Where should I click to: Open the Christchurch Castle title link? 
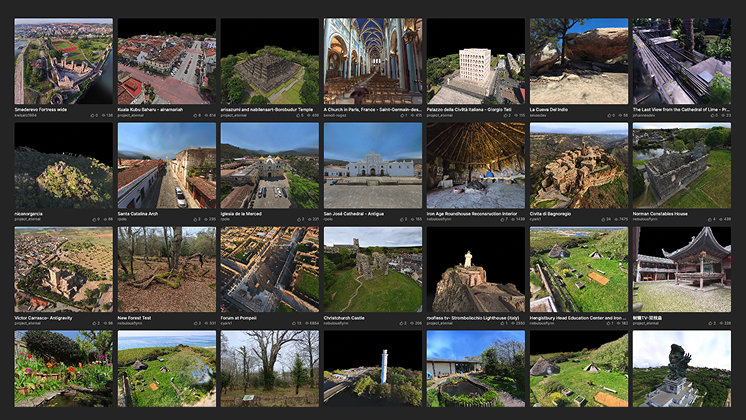pos(344,318)
